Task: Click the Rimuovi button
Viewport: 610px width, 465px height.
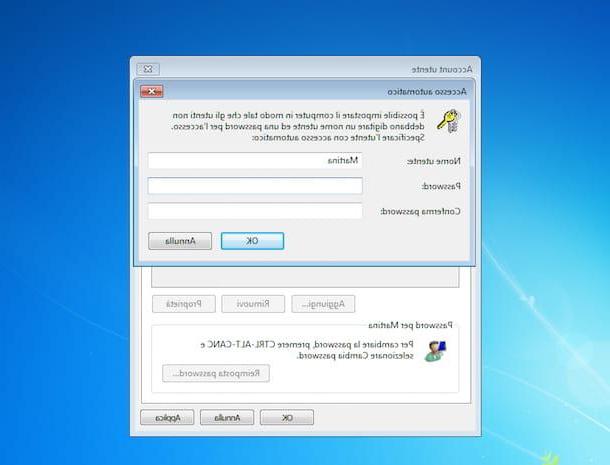Action: [x=253, y=304]
